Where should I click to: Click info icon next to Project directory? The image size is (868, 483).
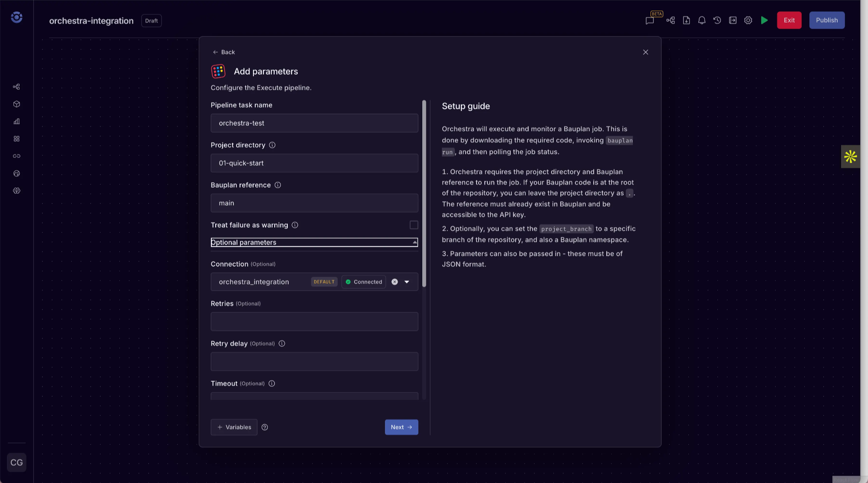[272, 145]
